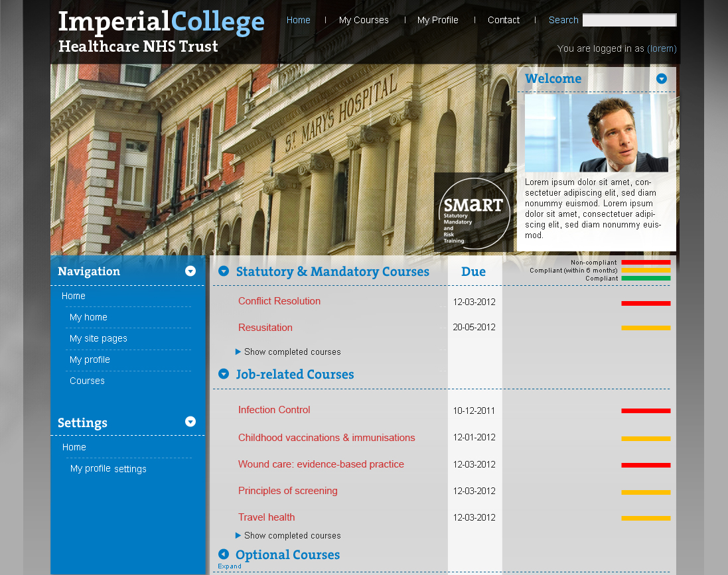Open the My Courses menu item
728x575 pixels.
[x=364, y=20]
